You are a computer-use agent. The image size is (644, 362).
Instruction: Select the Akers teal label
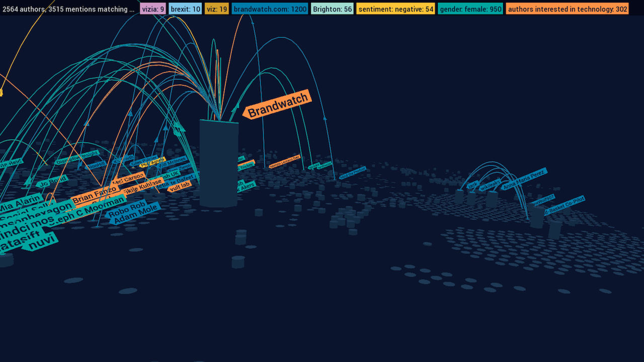point(246,188)
